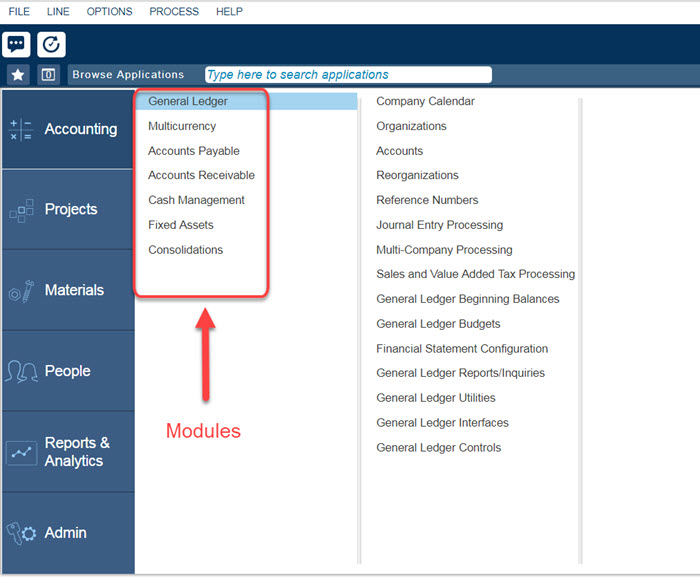Open the Projects domain icon
Viewport: 700px width, 578px height.
[21, 210]
